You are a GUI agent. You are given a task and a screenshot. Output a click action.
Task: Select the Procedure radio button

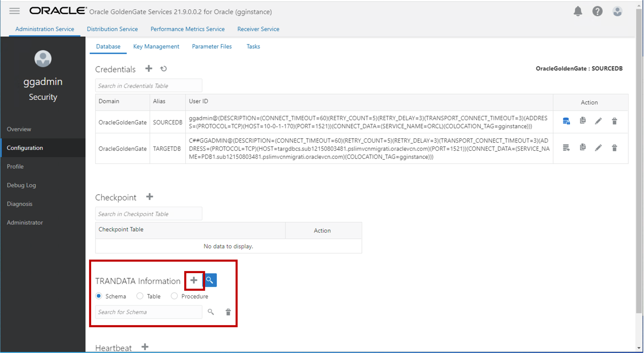coord(174,296)
